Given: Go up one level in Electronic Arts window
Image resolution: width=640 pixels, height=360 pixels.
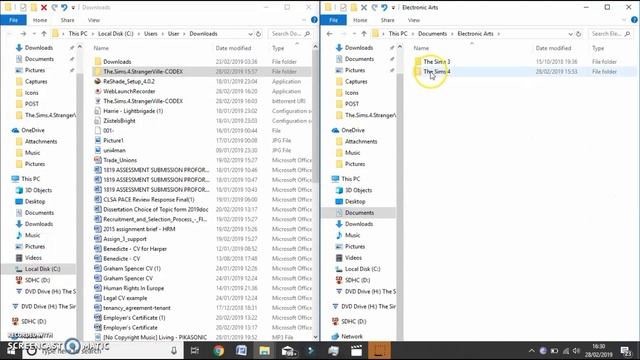Looking at the screenshot, I should [364, 34].
